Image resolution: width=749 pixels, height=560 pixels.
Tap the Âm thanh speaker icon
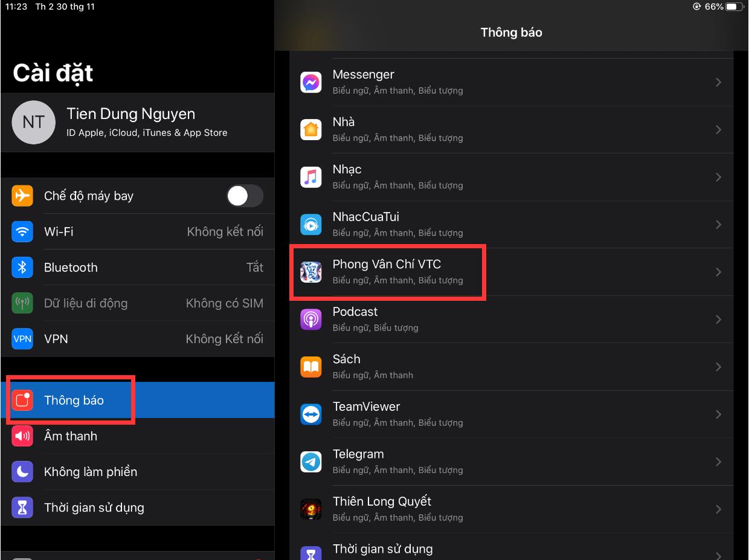(x=22, y=436)
